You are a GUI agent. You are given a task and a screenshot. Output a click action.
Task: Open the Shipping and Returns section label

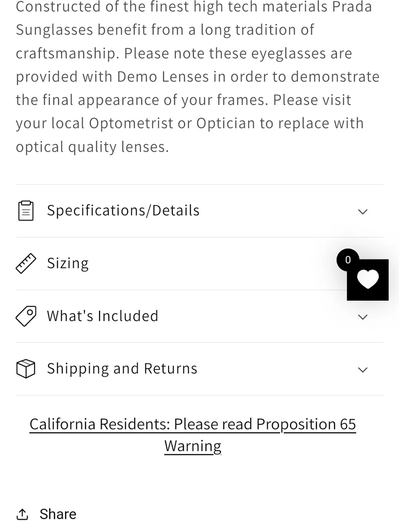click(122, 368)
